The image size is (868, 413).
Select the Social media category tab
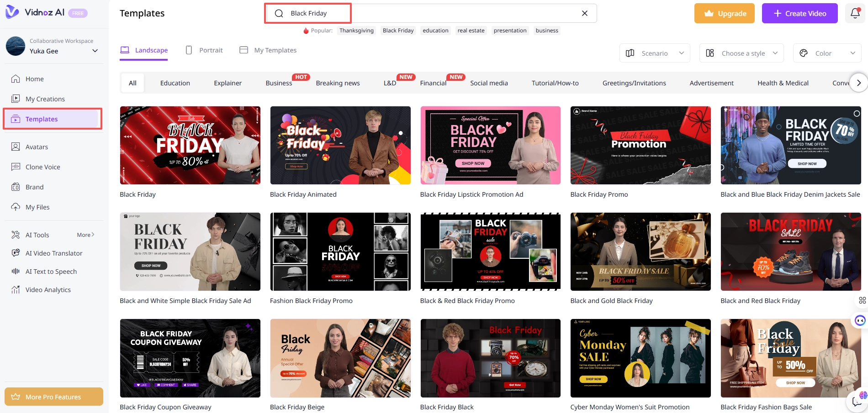coord(489,83)
